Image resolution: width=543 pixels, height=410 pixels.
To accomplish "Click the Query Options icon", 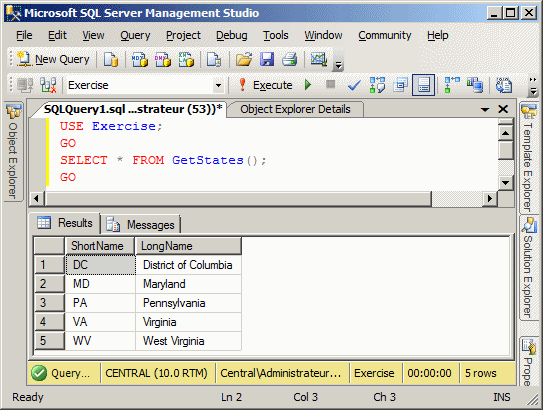I will (x=400, y=85).
